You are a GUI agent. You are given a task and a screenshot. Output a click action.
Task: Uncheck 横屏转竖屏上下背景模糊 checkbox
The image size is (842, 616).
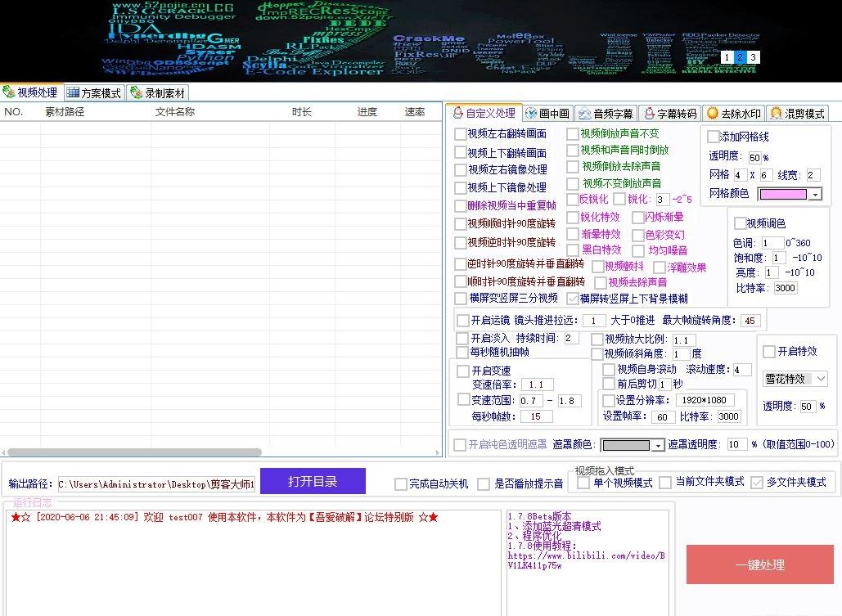[573, 299]
